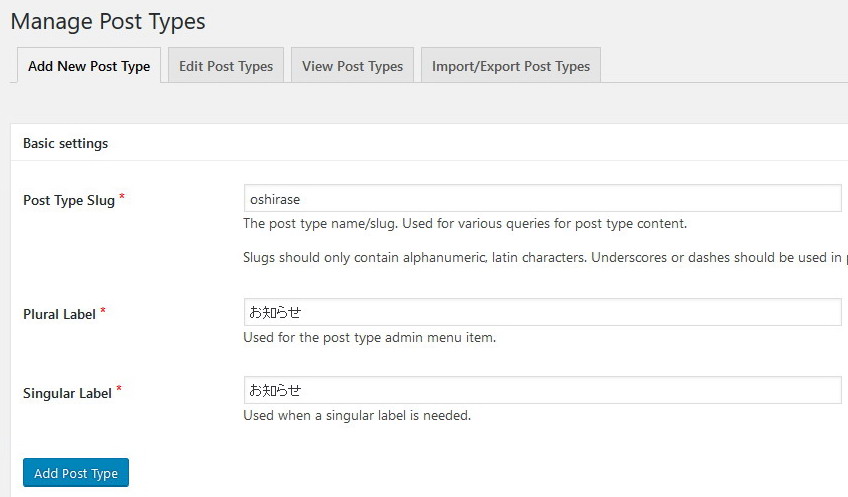Click the slugs alphanumeric characters hint text

(x=540, y=257)
